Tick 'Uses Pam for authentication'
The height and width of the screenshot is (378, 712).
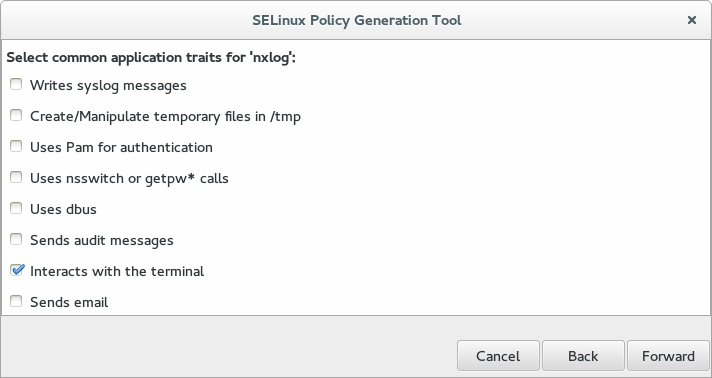tap(16, 146)
